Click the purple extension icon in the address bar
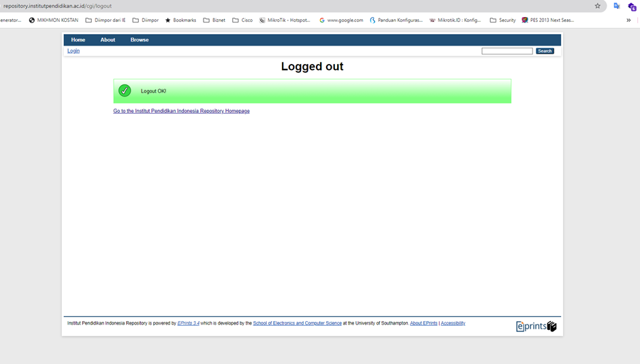This screenshot has width=640, height=364. (x=632, y=6)
